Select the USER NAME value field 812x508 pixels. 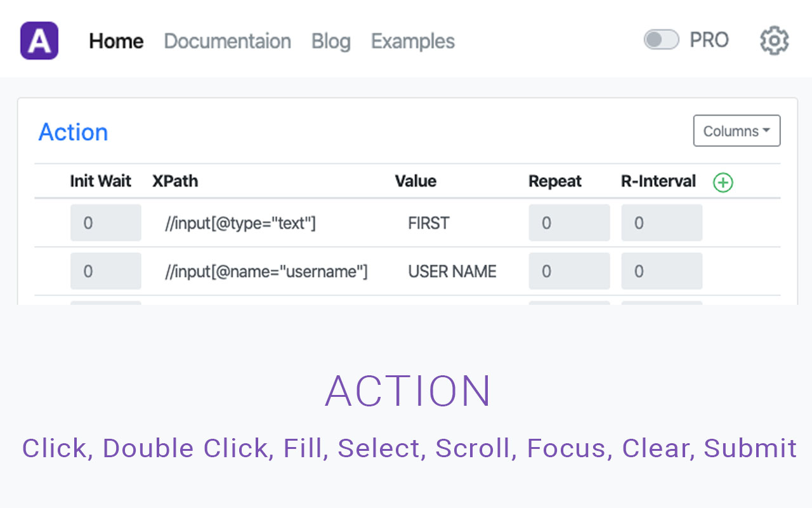coord(452,271)
